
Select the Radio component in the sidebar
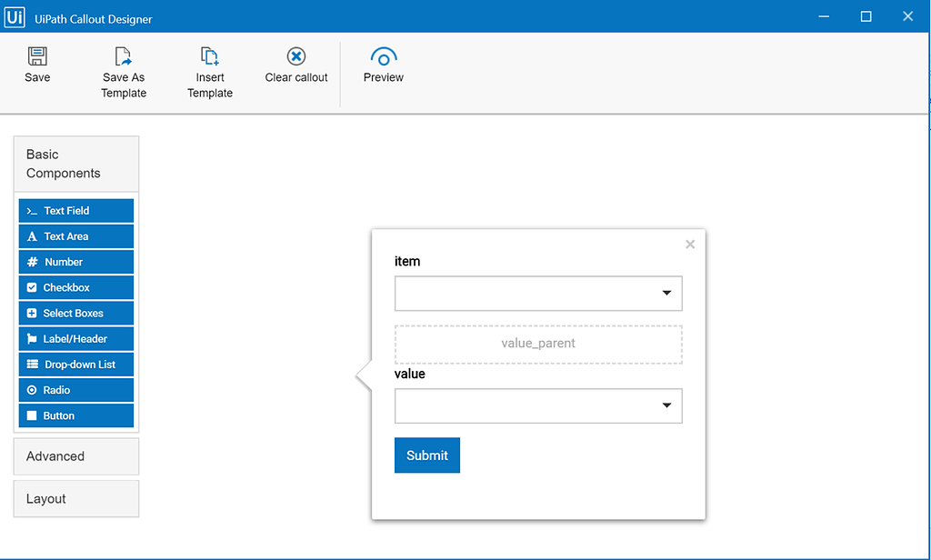[x=76, y=390]
